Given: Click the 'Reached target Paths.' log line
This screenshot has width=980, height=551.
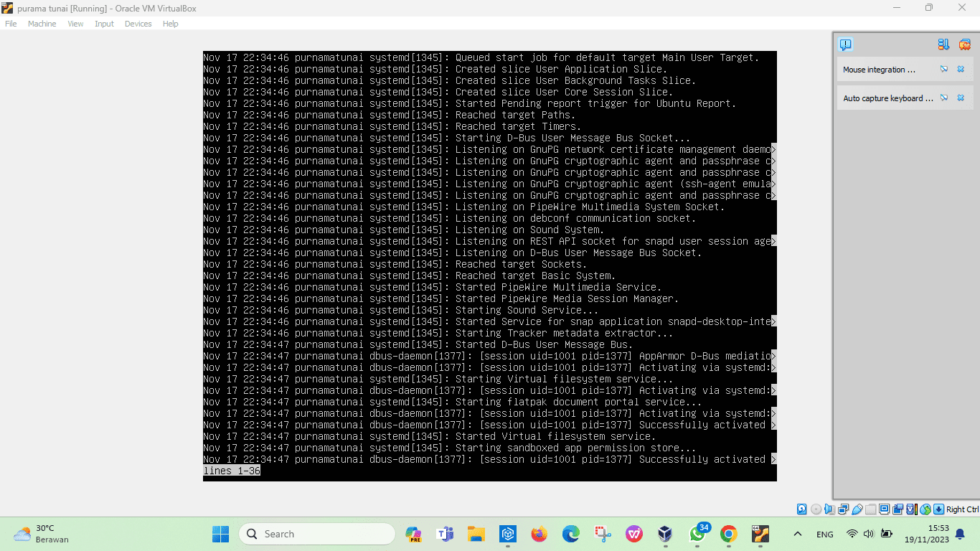Looking at the screenshot, I should pos(515,115).
